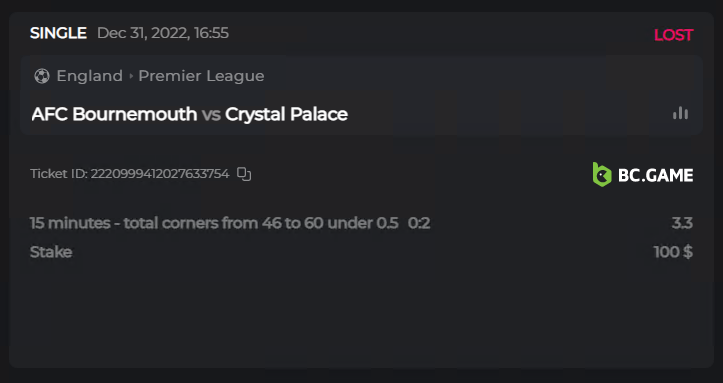Click the 100 $ stake amount
The height and width of the screenshot is (383, 723).
pyautogui.click(x=673, y=252)
